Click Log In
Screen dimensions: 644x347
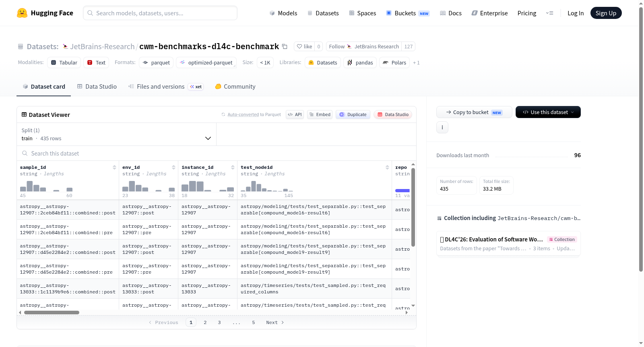[576, 13]
